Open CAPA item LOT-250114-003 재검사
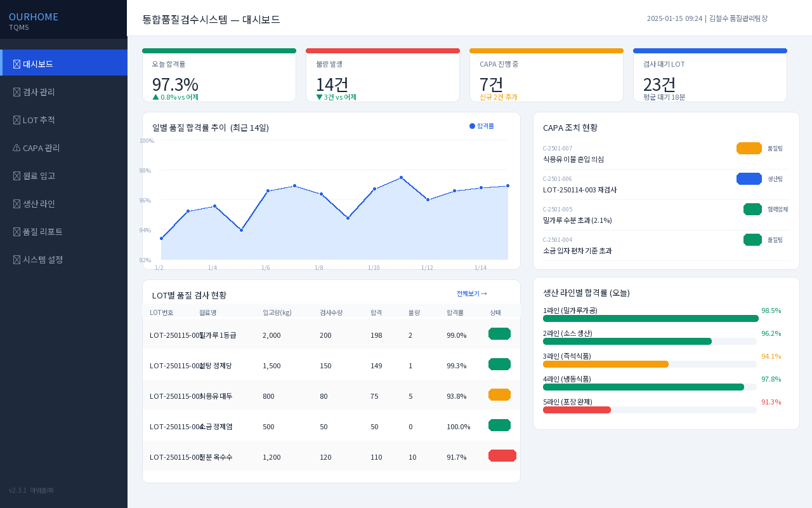Image resolution: width=812 pixels, height=508 pixels. click(x=580, y=190)
